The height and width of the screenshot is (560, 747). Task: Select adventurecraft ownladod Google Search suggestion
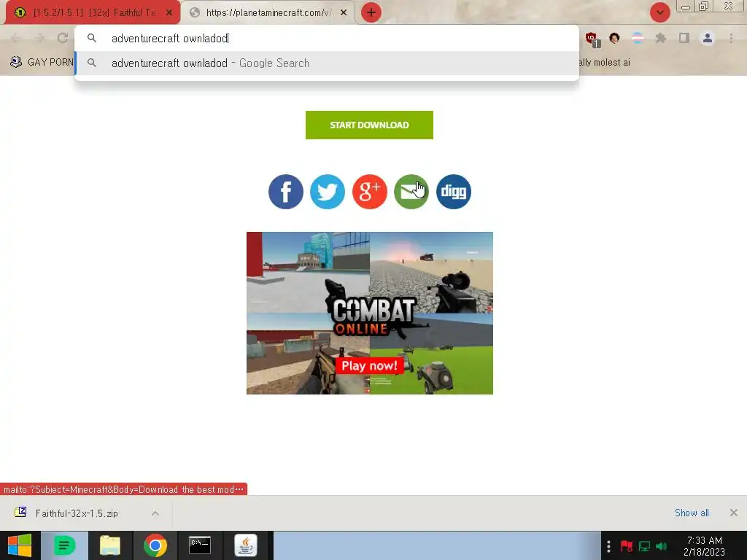(327, 63)
